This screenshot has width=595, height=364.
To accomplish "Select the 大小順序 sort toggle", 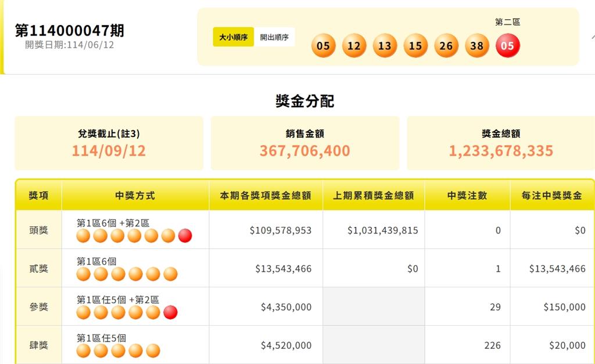I will (234, 37).
